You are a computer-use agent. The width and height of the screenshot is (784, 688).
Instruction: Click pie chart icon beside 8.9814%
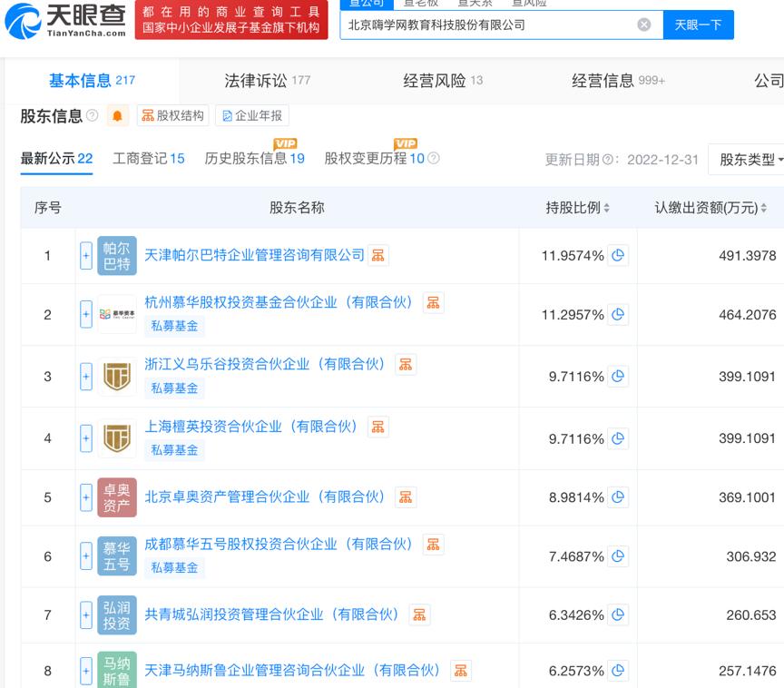pos(618,496)
